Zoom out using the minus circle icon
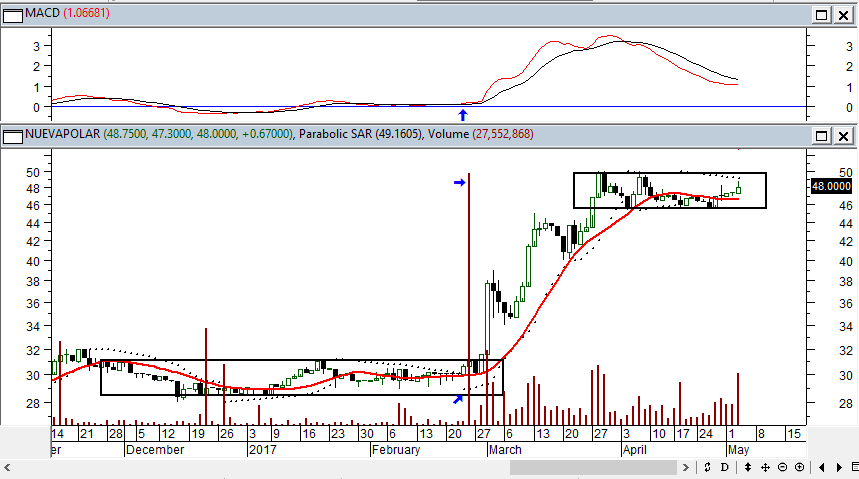 point(782,467)
